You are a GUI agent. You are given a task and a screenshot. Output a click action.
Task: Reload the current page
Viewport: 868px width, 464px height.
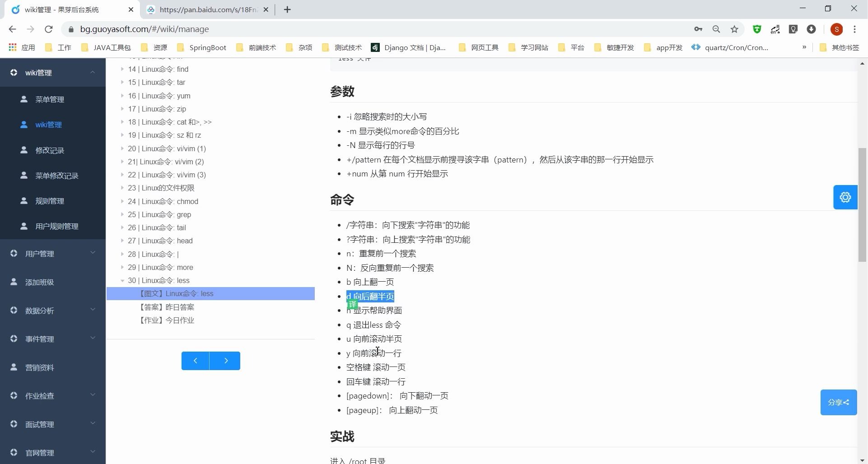point(49,29)
